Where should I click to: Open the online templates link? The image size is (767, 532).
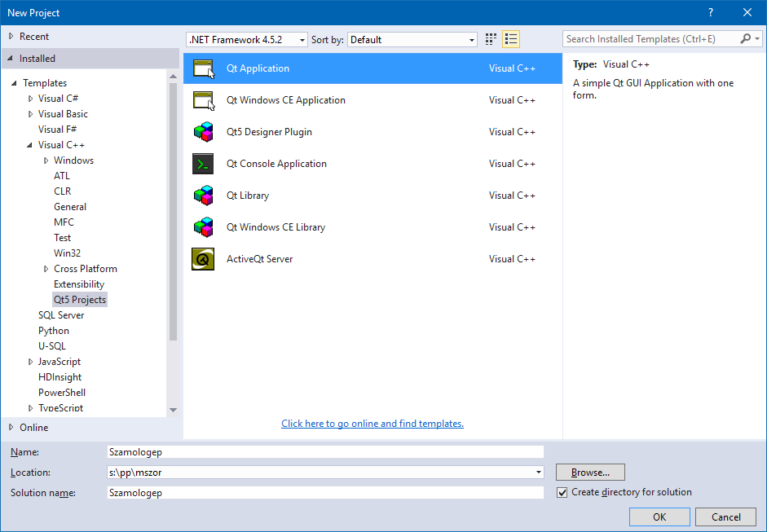pos(372,424)
